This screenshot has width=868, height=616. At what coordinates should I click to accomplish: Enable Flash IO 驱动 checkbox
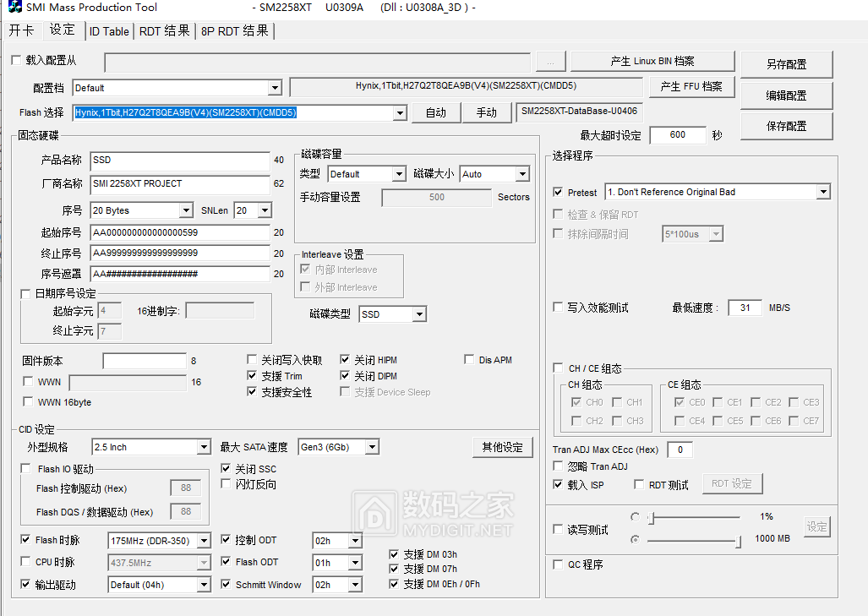[x=25, y=469]
